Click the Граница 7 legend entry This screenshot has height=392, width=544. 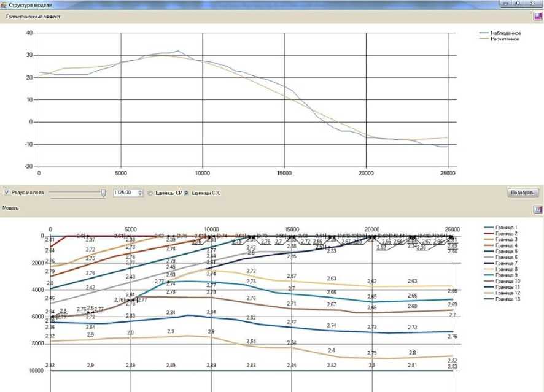point(500,263)
